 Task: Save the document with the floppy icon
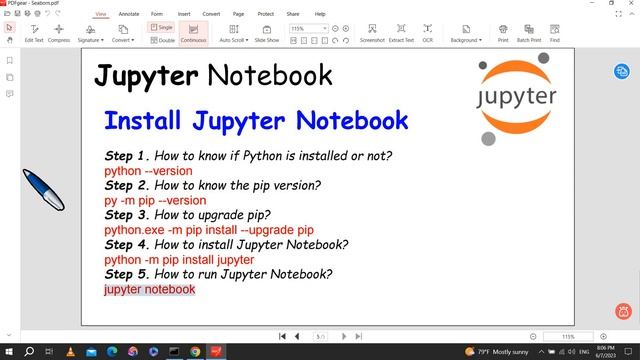point(18,13)
